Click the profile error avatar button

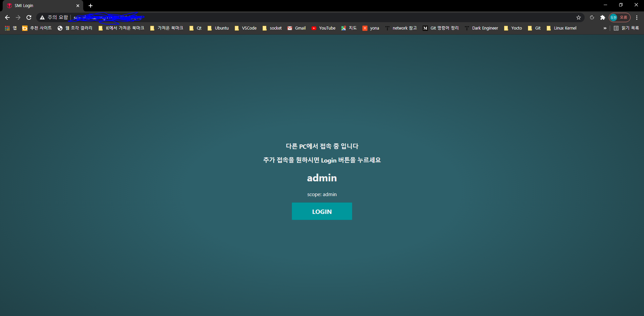(x=620, y=17)
